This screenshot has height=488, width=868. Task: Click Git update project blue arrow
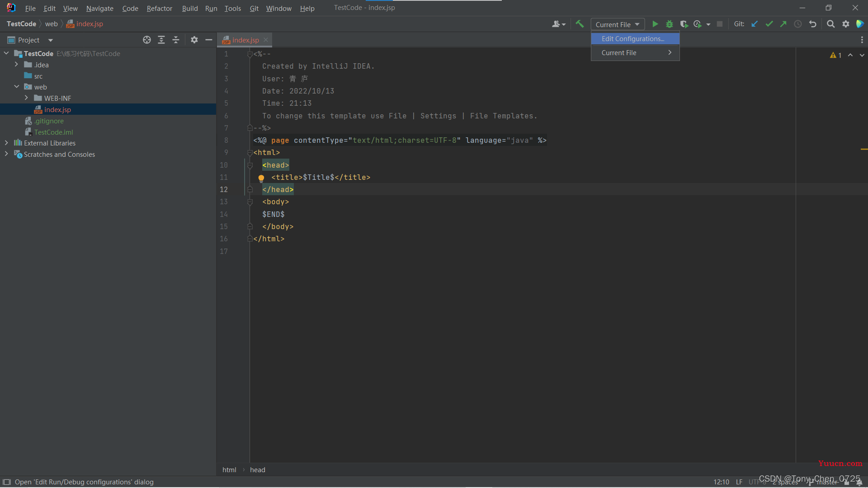755,24
